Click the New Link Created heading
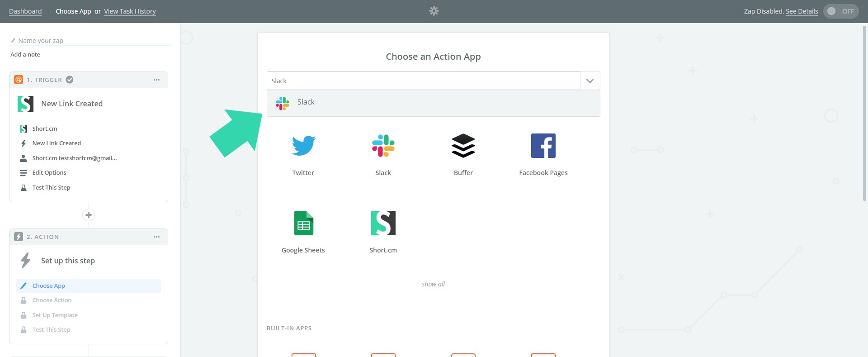 (x=72, y=104)
